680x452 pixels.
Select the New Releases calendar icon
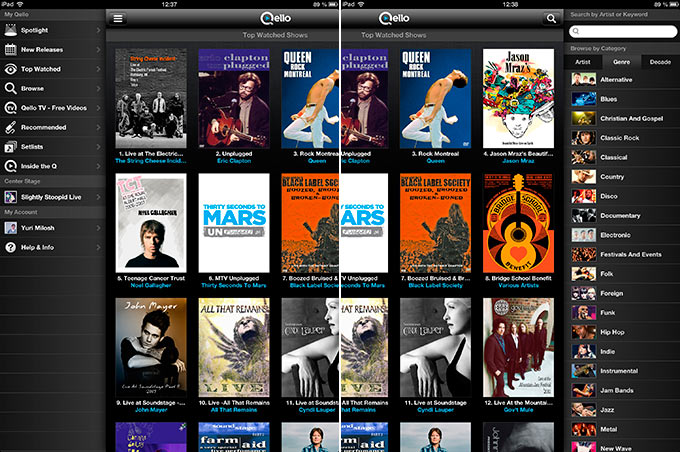coord(10,49)
